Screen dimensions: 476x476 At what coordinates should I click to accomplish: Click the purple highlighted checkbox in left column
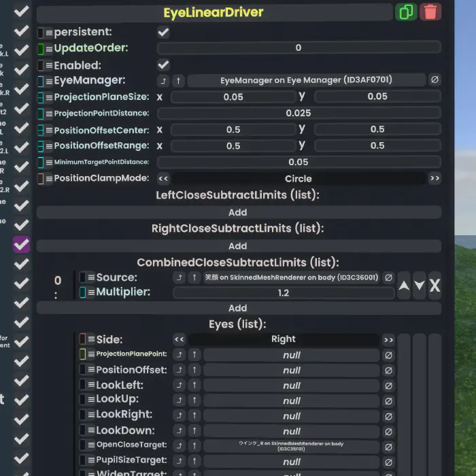(22, 245)
